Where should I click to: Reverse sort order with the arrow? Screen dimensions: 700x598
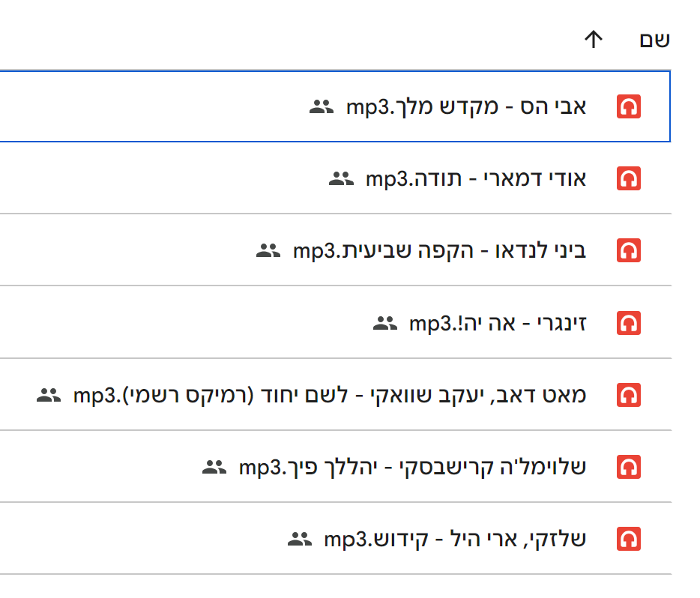[594, 40]
